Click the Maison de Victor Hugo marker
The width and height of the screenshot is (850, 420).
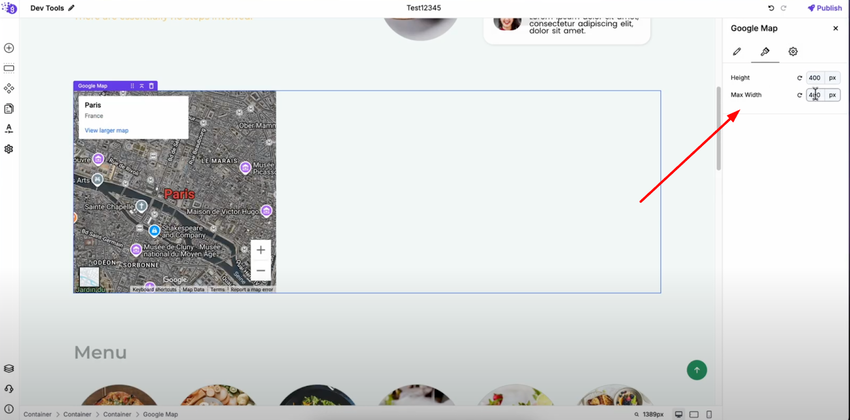tap(266, 211)
